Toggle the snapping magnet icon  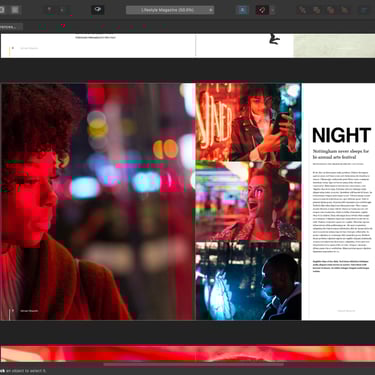[262, 10]
